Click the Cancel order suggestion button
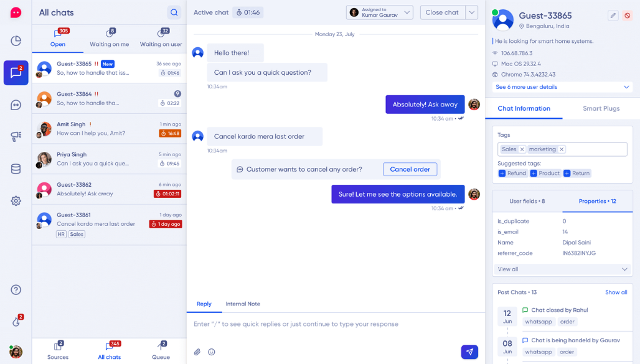 pyautogui.click(x=410, y=169)
